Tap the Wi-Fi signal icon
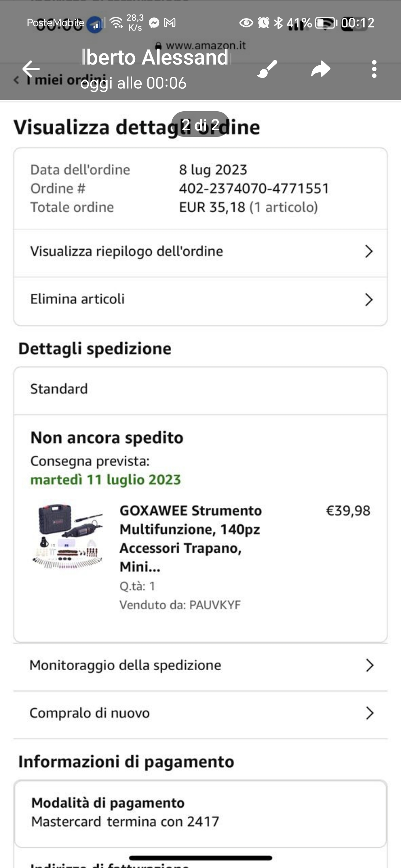This screenshot has width=401, height=868. coord(117,23)
